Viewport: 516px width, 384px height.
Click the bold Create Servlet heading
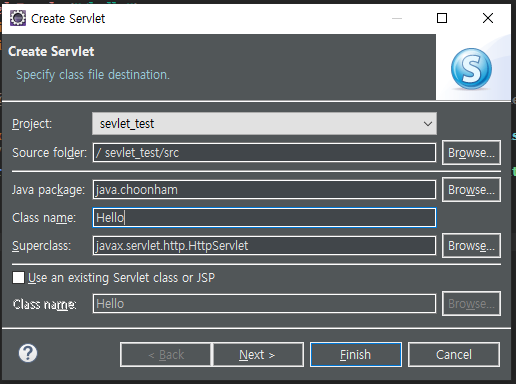[51, 51]
